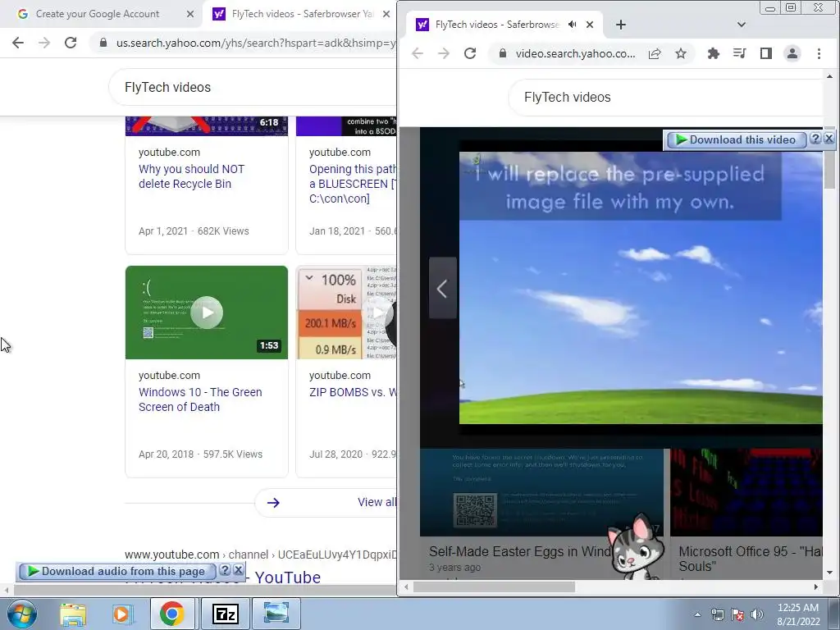Screen dimensions: 840x630
Task: Open Windows Media Player from taskbar
Action: 122,614
